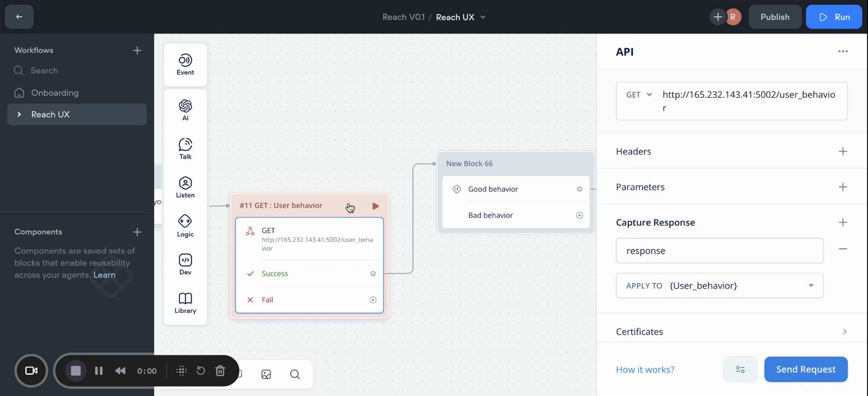Screen dimensions: 868x396
Task: Open the Event block menu
Action: click(x=185, y=64)
